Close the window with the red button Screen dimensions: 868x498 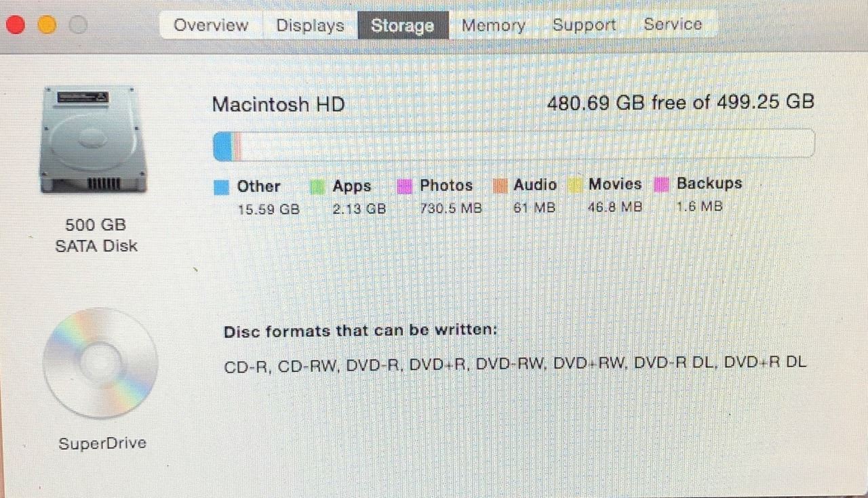16,26
